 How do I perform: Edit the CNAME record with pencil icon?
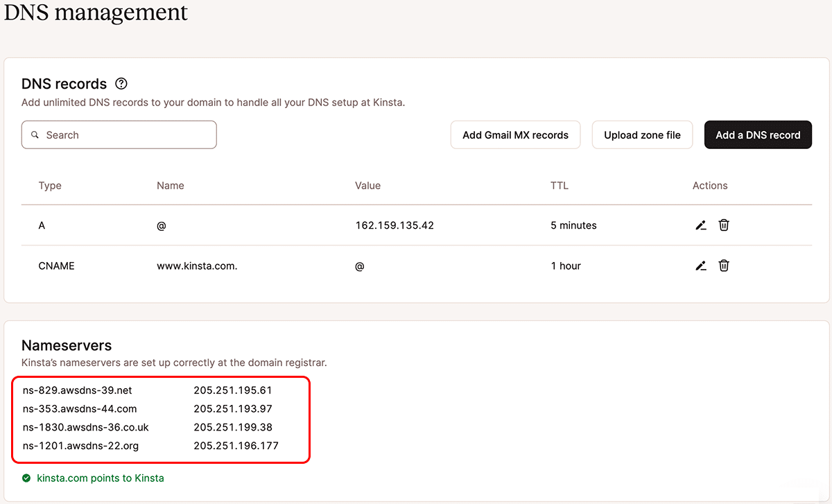tap(701, 266)
